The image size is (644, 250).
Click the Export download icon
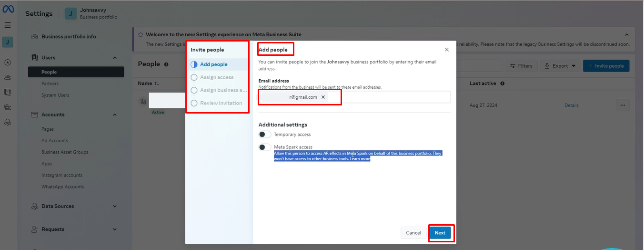pyautogui.click(x=547, y=66)
